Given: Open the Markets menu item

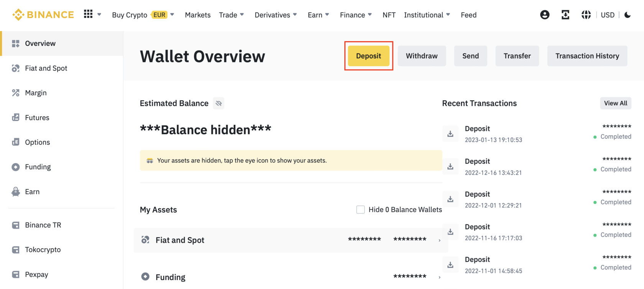Looking at the screenshot, I should pyautogui.click(x=198, y=15).
